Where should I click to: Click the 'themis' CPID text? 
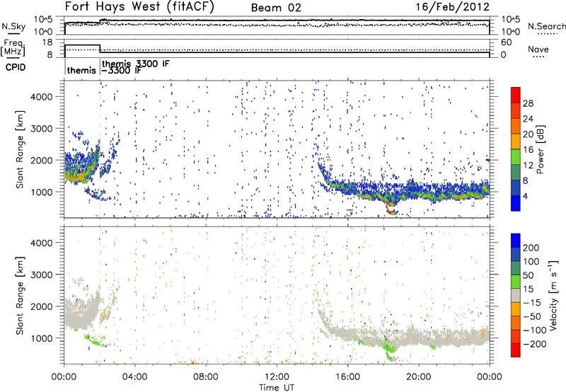coord(81,70)
